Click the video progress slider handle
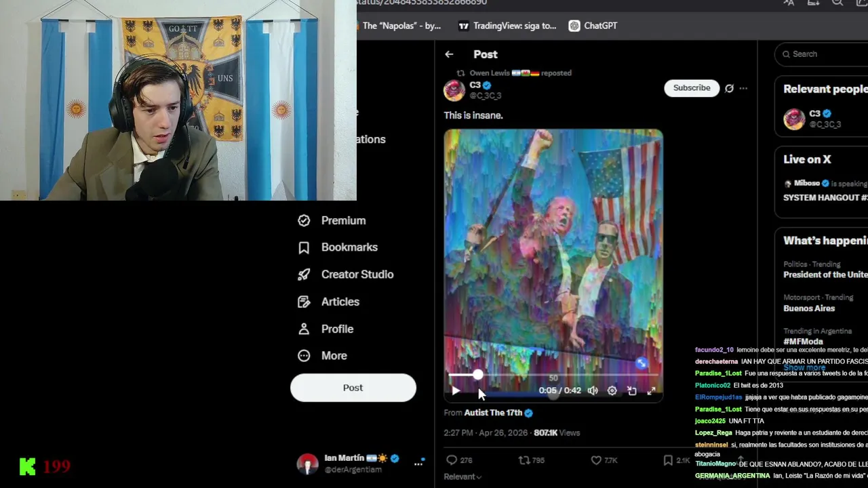Image resolution: width=868 pixels, height=488 pixels. [478, 375]
